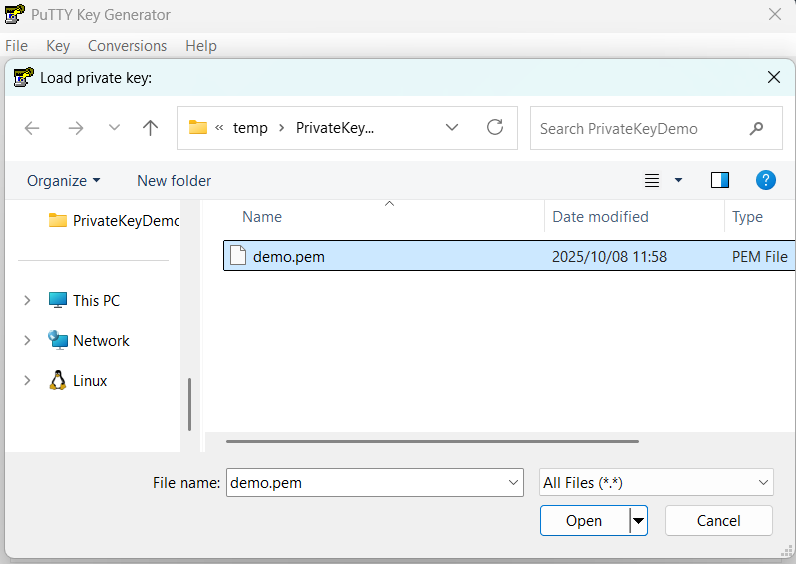The image size is (796, 564).
Task: Select the demo.pem file
Action: pos(288,256)
